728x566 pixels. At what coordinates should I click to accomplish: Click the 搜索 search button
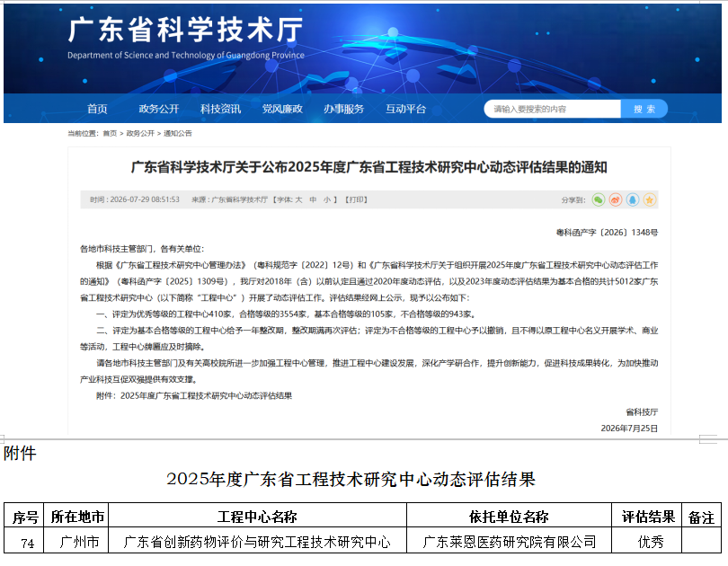pos(644,109)
